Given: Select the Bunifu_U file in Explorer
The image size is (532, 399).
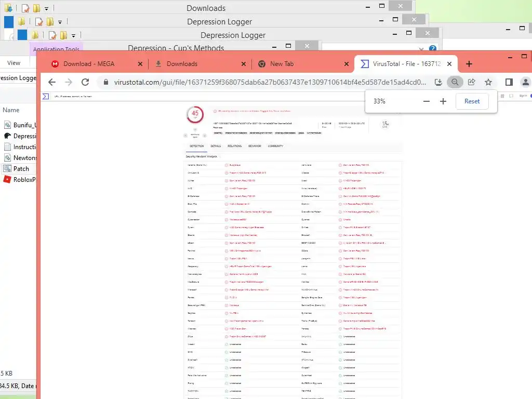Looking at the screenshot, I should [x=19, y=125].
